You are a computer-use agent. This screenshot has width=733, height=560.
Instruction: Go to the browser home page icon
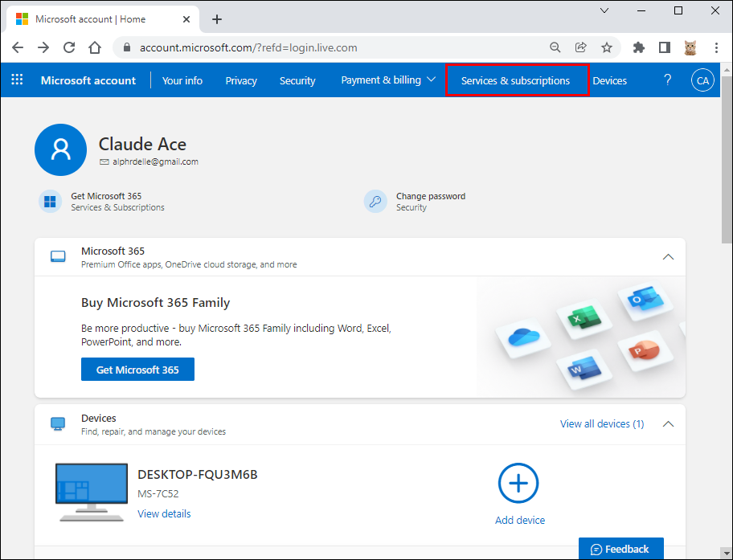95,47
